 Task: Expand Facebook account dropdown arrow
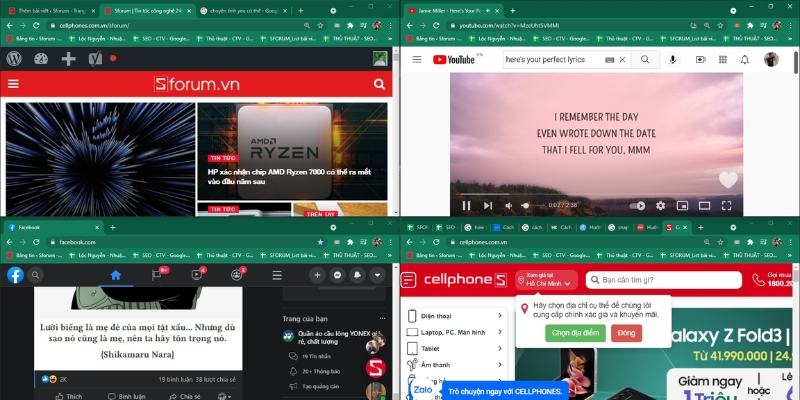coord(377,275)
